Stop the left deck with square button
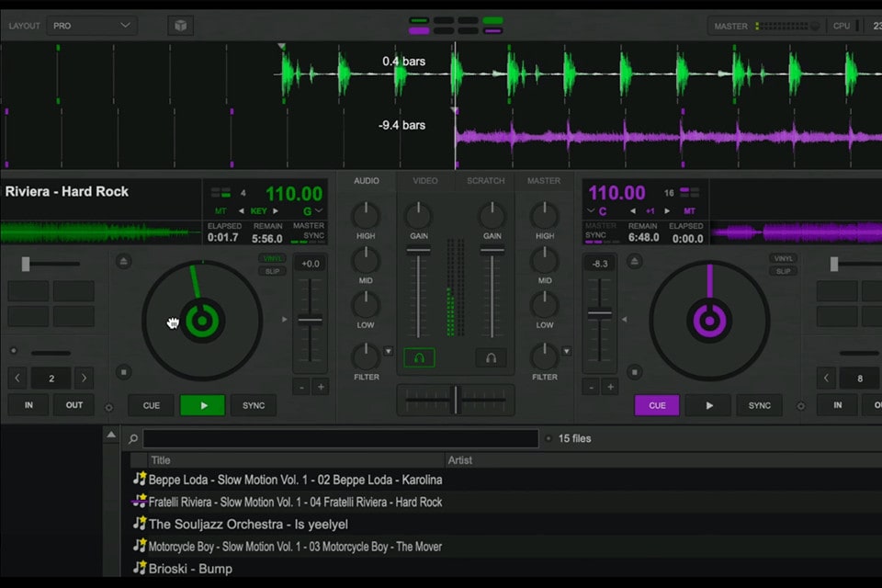The image size is (882, 588). click(x=124, y=372)
